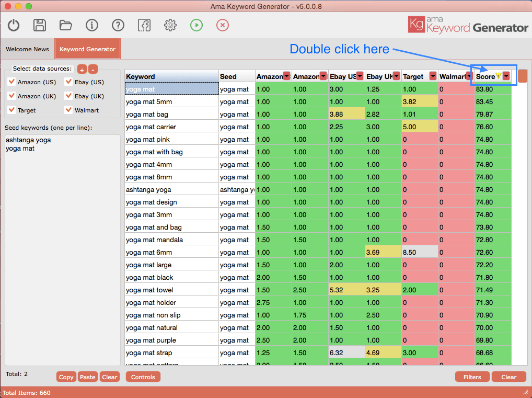Click the yellow filter icon on Score
532x398 pixels.
pos(499,76)
